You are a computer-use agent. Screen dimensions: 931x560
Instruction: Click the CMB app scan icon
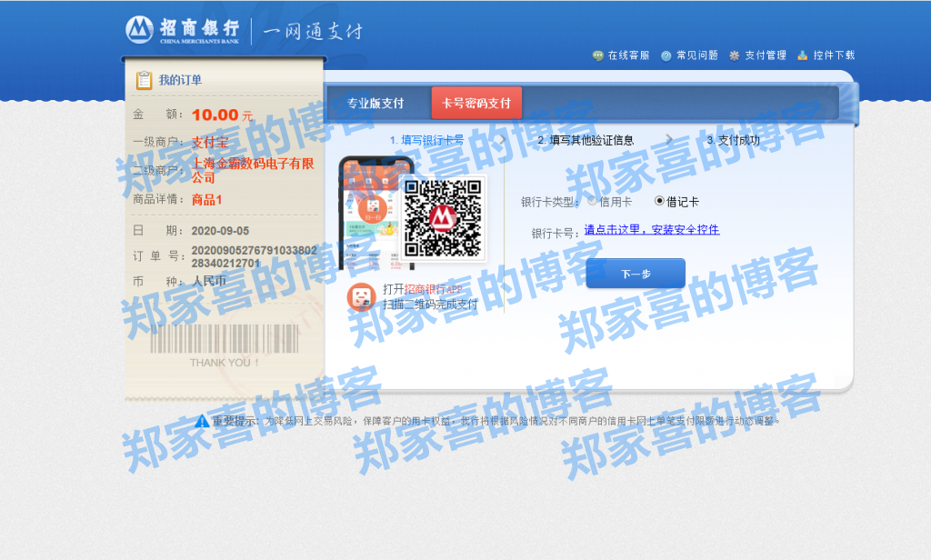(362, 297)
